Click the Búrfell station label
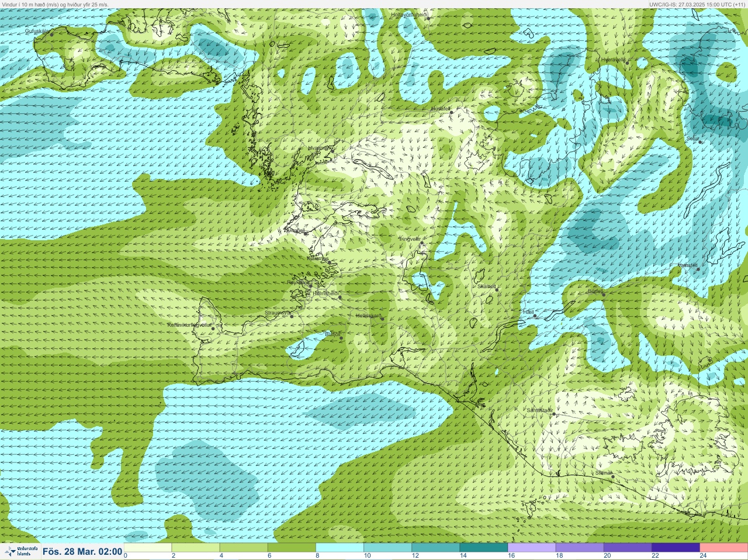Viewport: 748px width, 560px height. 595,291
